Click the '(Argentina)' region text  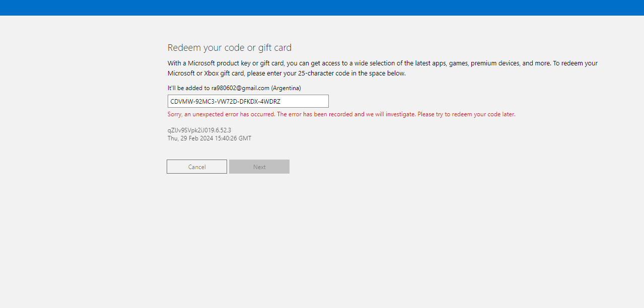tap(286, 88)
